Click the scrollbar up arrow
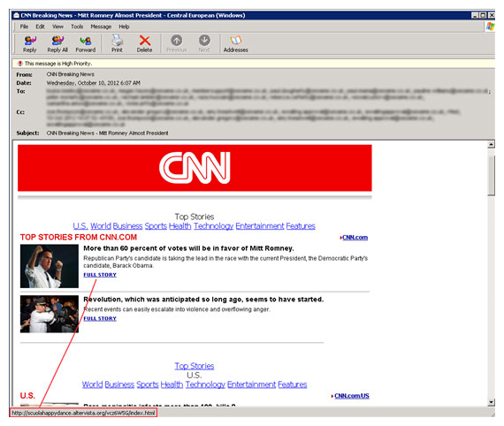The image size is (504, 426). click(x=491, y=144)
